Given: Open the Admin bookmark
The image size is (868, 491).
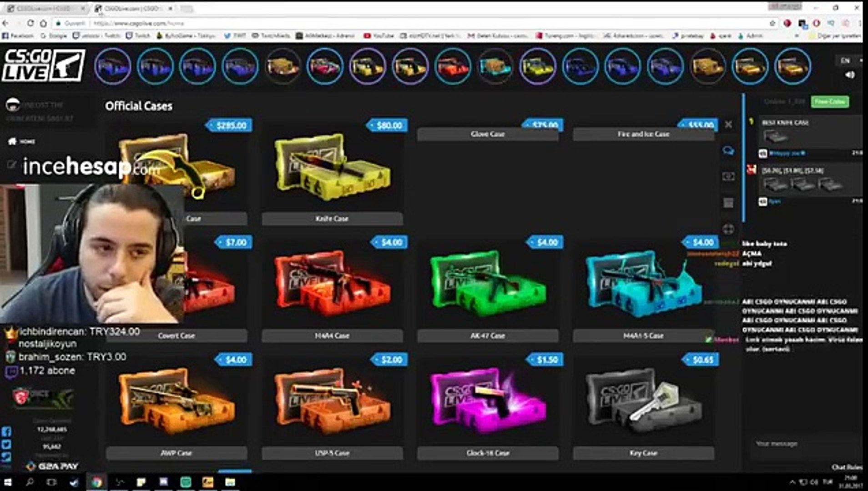Looking at the screenshot, I should click(750, 35).
